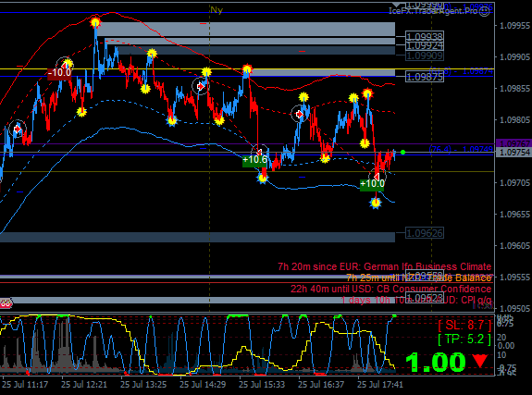Click the (76.4) - 1.09749 Fibonacci label
The width and height of the screenshot is (532, 395).
461,149
